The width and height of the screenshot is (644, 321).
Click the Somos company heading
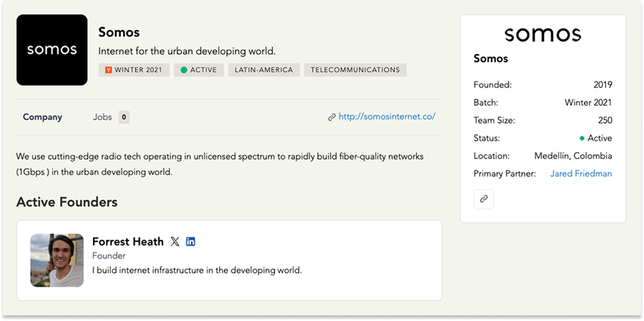pos(119,32)
